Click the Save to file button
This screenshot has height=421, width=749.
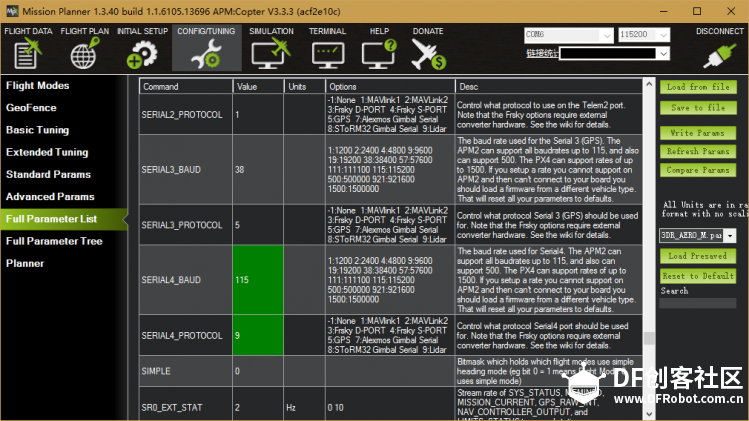[x=698, y=108]
